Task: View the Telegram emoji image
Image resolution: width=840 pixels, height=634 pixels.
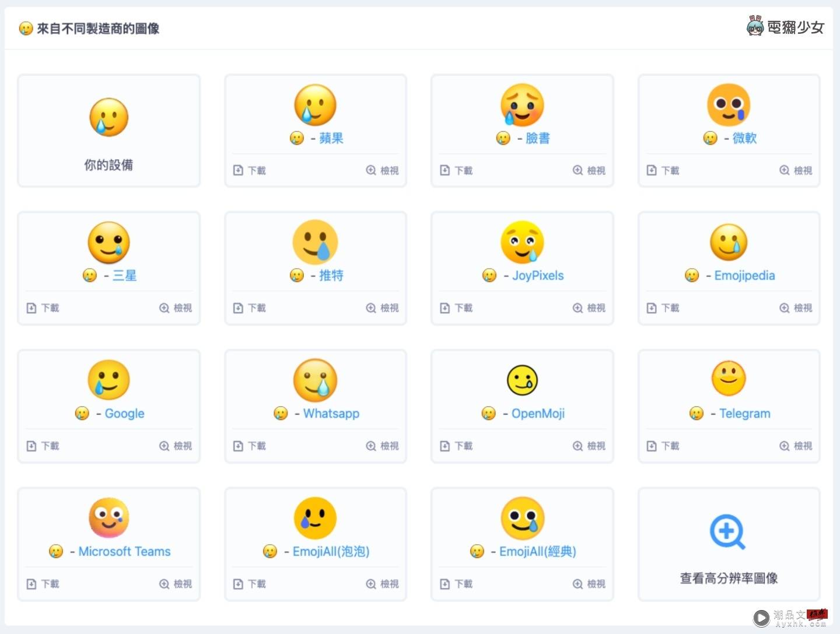Action: [796, 446]
